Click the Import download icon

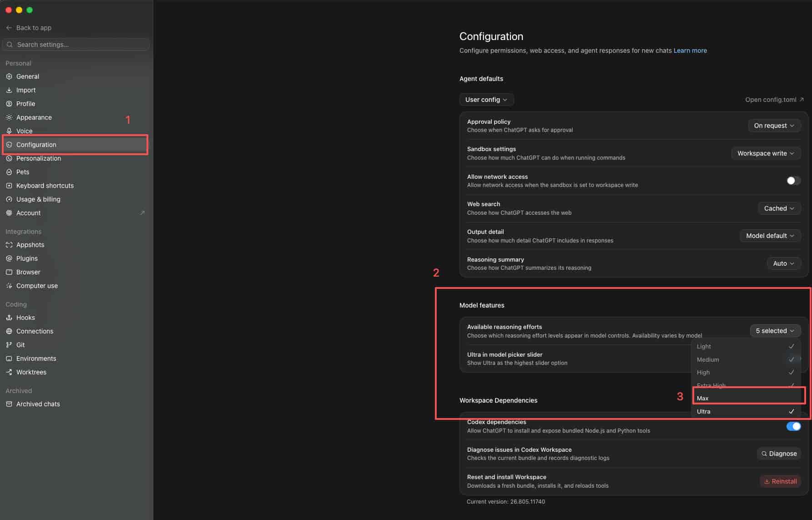point(9,90)
